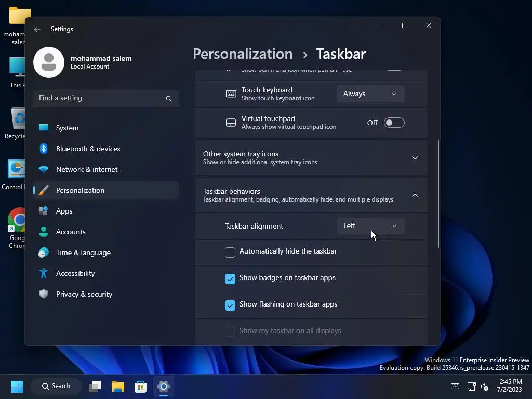
Task: Open the mohammad salem desktop folder
Action: coord(16,26)
